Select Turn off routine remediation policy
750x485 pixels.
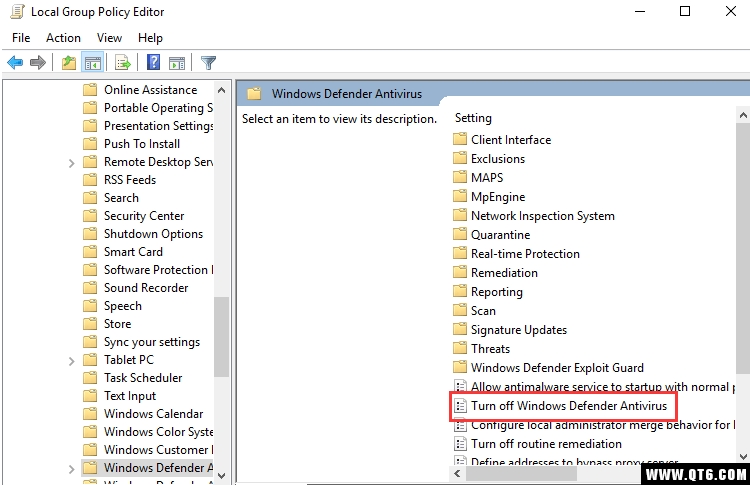pyautogui.click(x=538, y=444)
